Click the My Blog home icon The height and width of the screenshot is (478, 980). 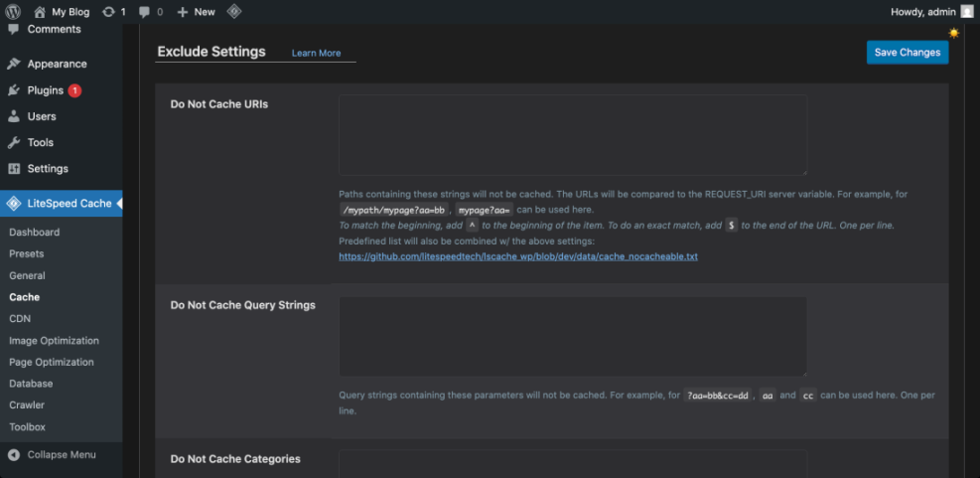tap(40, 12)
